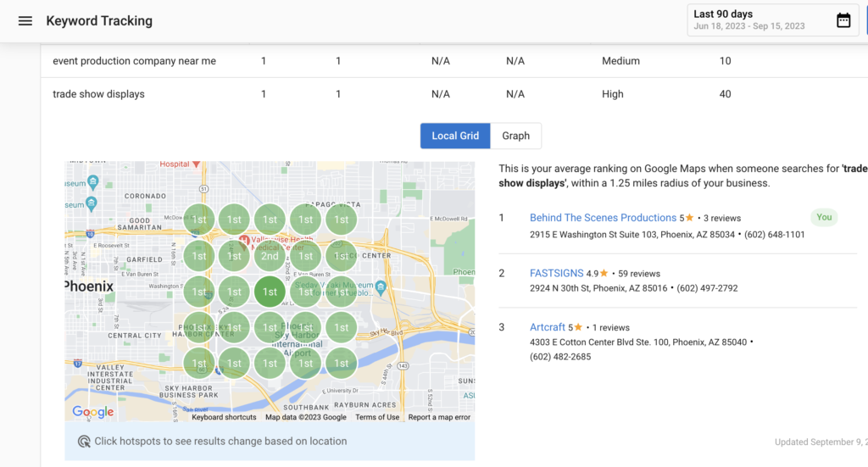The width and height of the screenshot is (868, 467).
Task: Switch to the Local Grid tab
Action: [x=455, y=136]
